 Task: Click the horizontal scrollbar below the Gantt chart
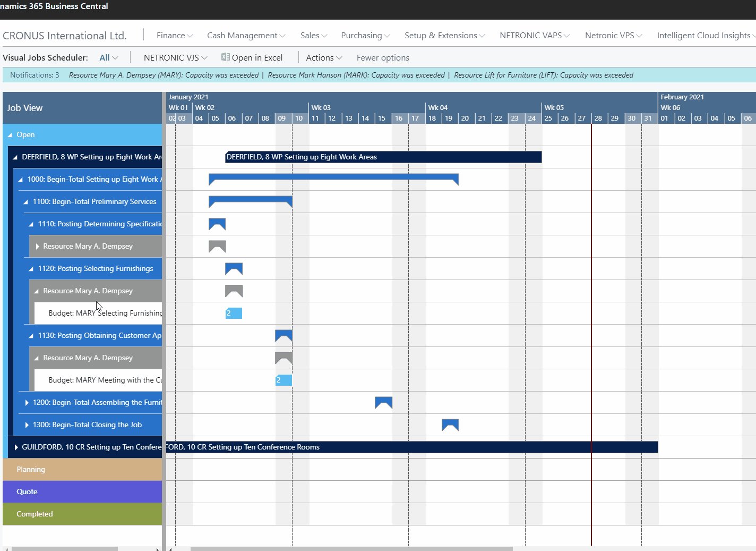point(350,547)
